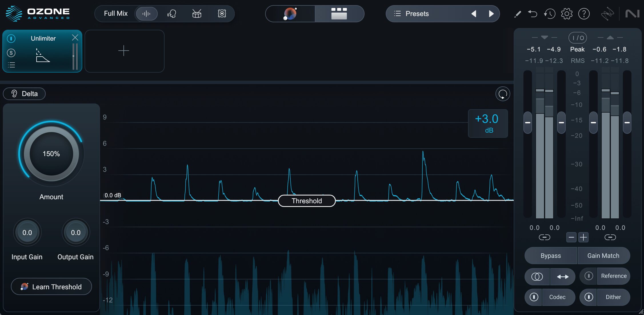Click the iZotope crossed-wave logo icon
The height and width of the screenshot is (315, 644).
tap(607, 14)
